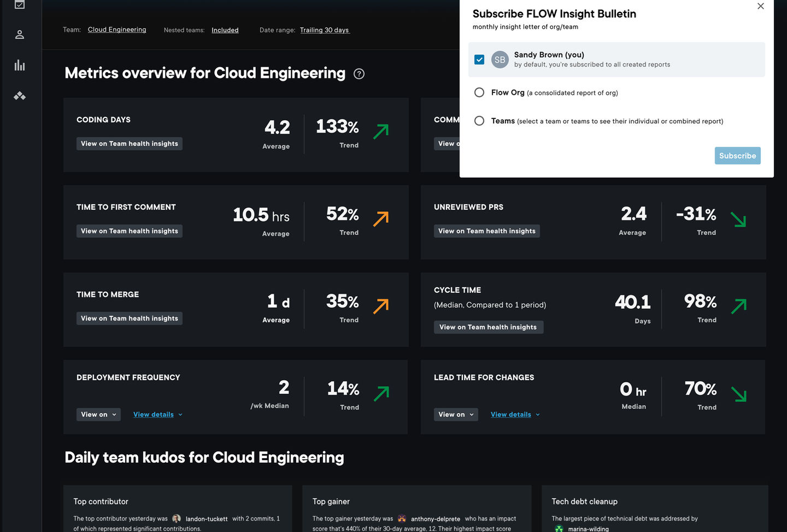View Cycle Time on Team health insights
Viewport: 787px width, 532px height.
(489, 327)
